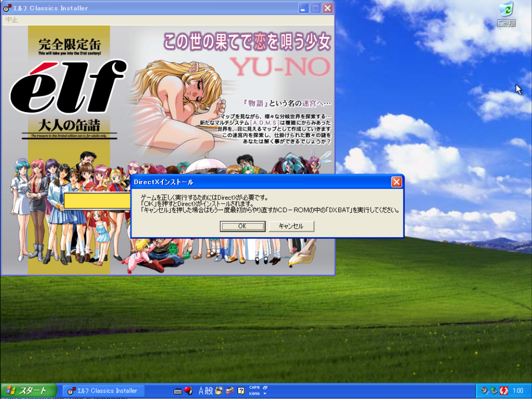
Task: Click the IME help question mark icon
Action: pos(241,391)
